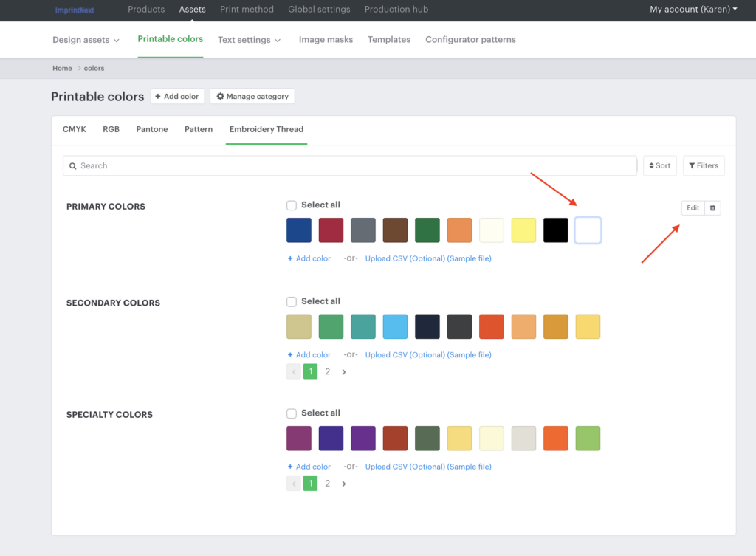
Task: Open the Filters funnel button
Action: pyautogui.click(x=703, y=166)
